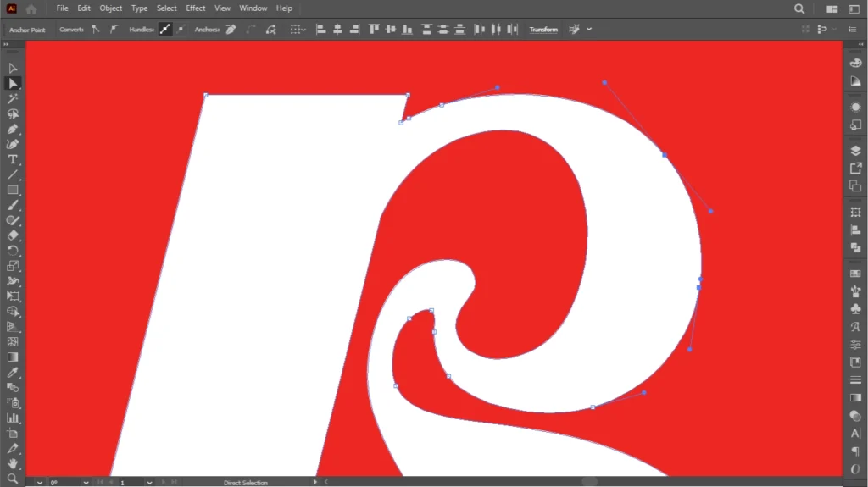The height and width of the screenshot is (487, 868).
Task: Open the arrange documents dropdown
Action: tap(832, 8)
